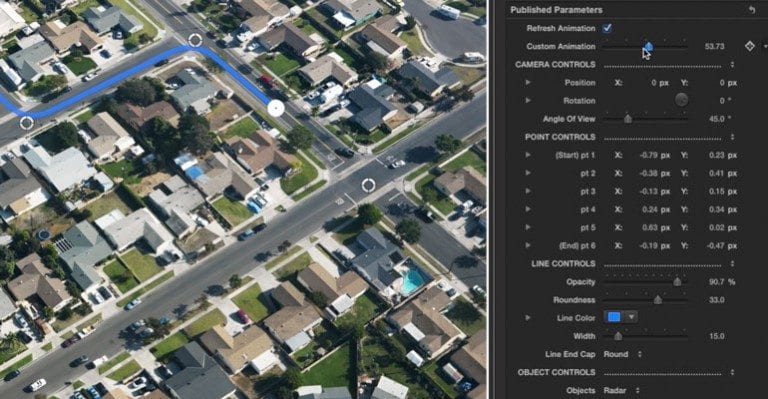This screenshot has height=399, width=768.
Task: Select the path handle at the top bend
Action: tap(195, 40)
